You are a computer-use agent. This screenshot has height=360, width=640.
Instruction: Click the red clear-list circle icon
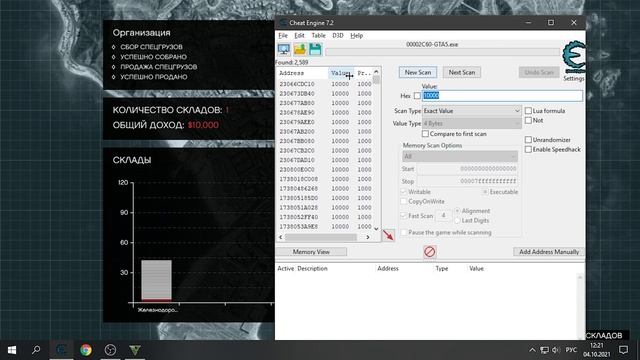point(429,251)
